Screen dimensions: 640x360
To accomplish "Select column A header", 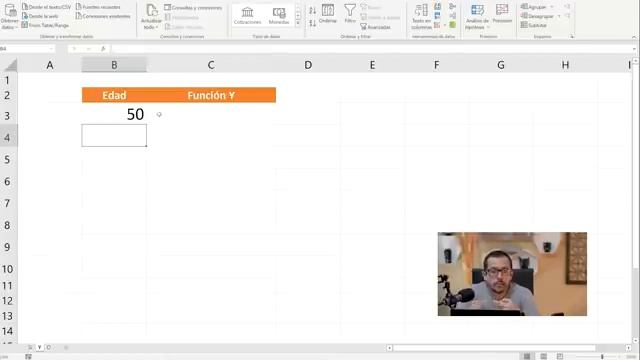I will click(x=50, y=65).
